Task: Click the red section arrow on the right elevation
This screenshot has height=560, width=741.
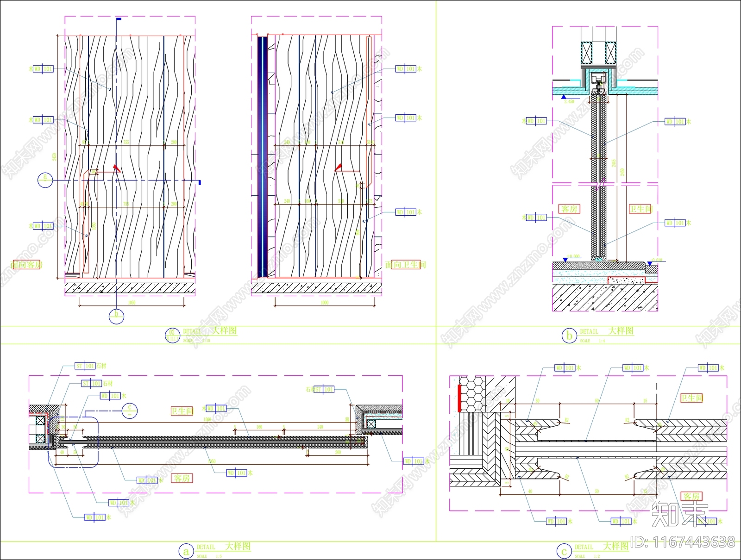Action: coord(339,167)
